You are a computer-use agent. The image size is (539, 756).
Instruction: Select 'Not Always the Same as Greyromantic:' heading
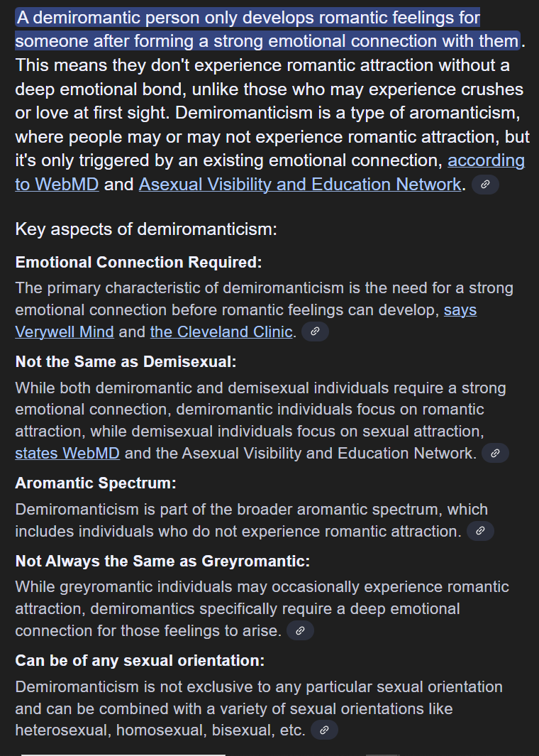(x=163, y=561)
